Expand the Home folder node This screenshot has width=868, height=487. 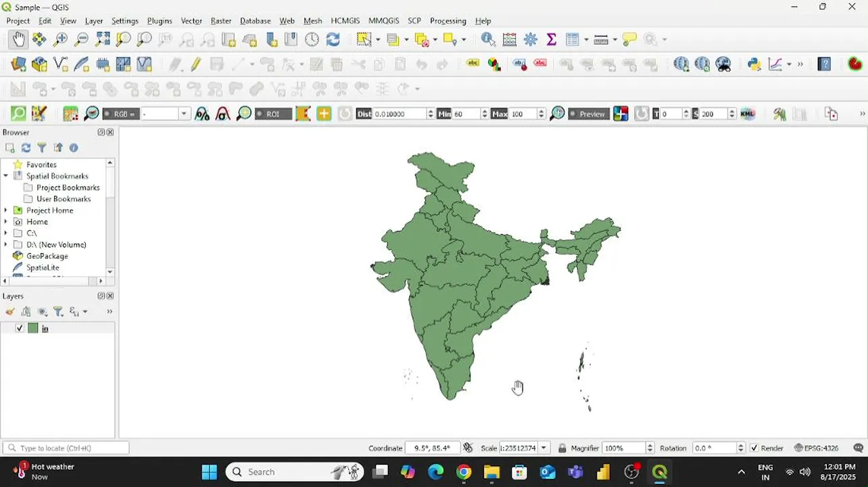point(6,222)
